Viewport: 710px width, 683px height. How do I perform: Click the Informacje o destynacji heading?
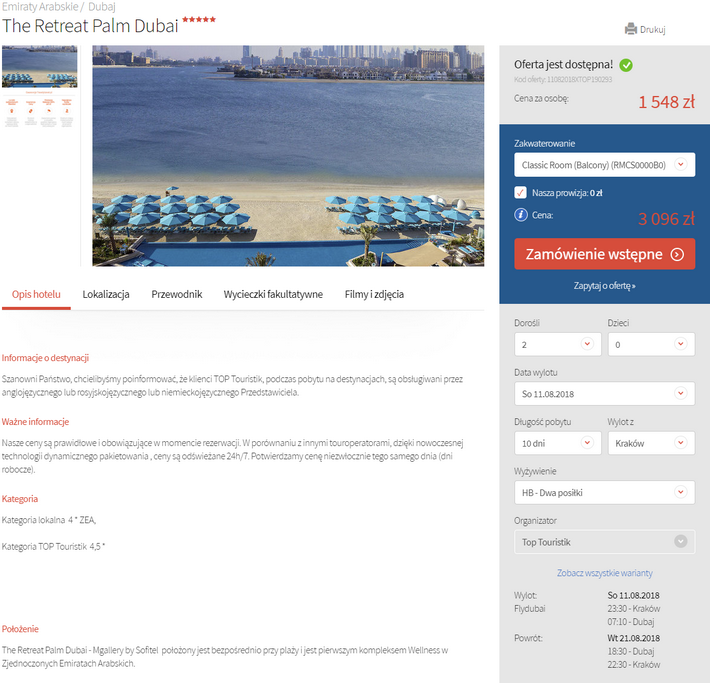[45, 358]
